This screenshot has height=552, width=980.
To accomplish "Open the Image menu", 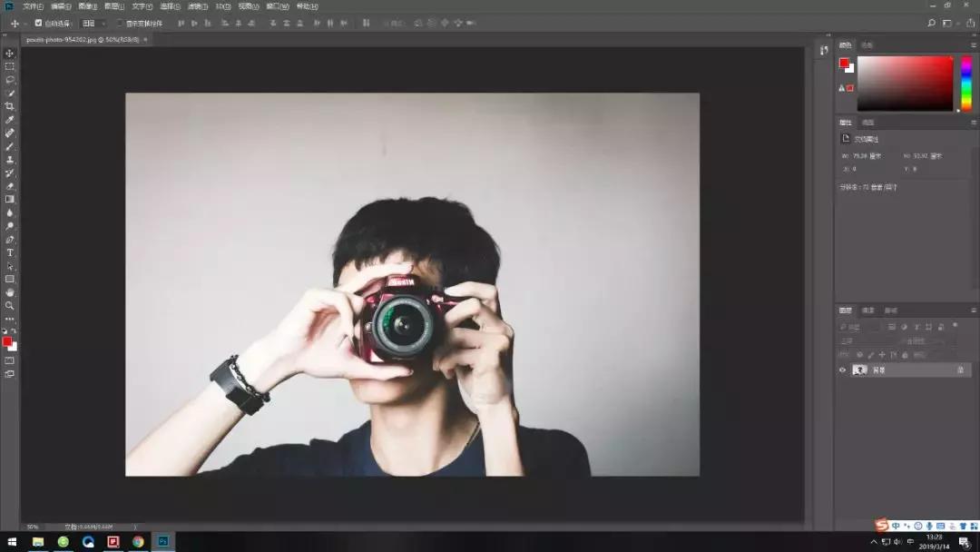I will (87, 6).
